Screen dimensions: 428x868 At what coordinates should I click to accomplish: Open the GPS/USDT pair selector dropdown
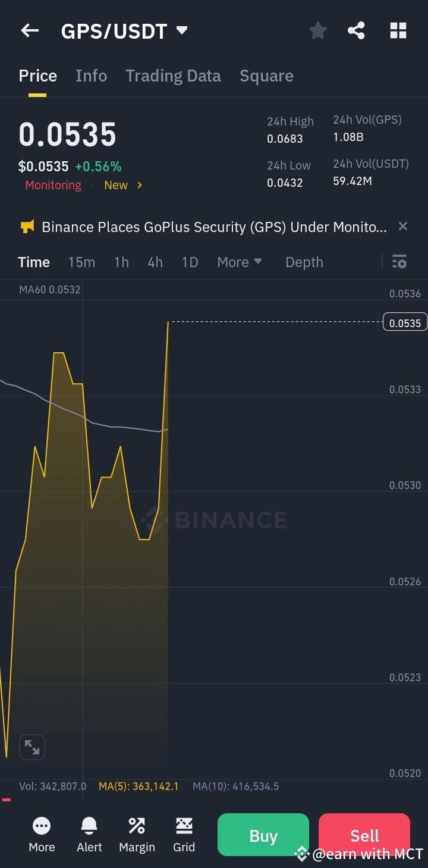coord(182,30)
